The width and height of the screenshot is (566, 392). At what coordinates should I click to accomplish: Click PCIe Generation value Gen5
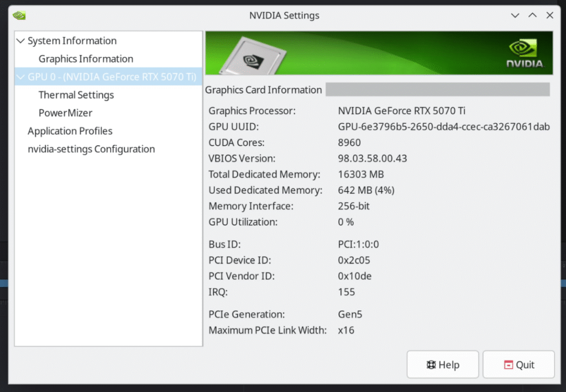[350, 314]
